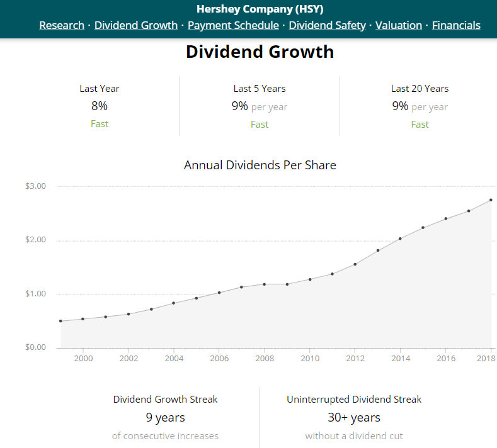Select the 9% value under Last 20 Years
Screen dimensions: 497x448
click(400, 106)
